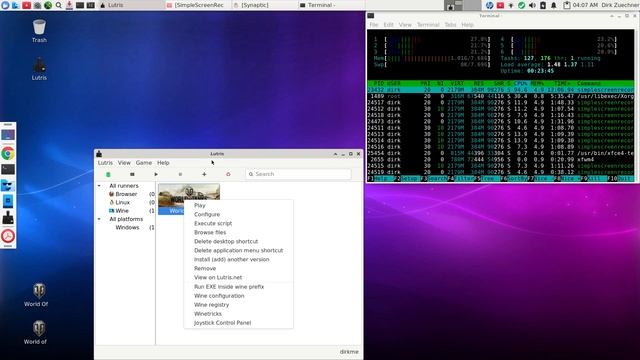Viewport: 640px width, 360px height.
Task: Click F5 Tree in htop footer
Action: coord(487,179)
